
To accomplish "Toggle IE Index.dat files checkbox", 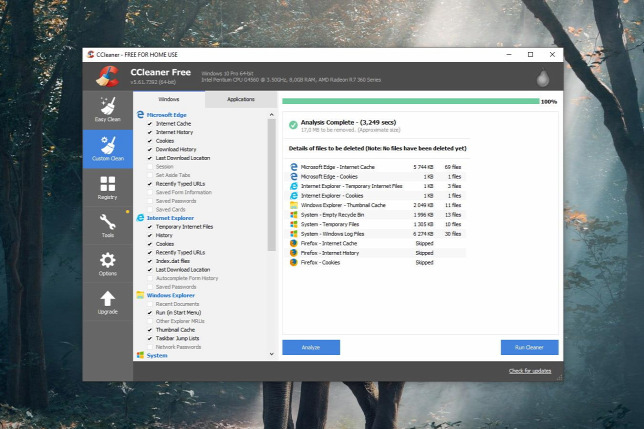I will [x=150, y=261].
